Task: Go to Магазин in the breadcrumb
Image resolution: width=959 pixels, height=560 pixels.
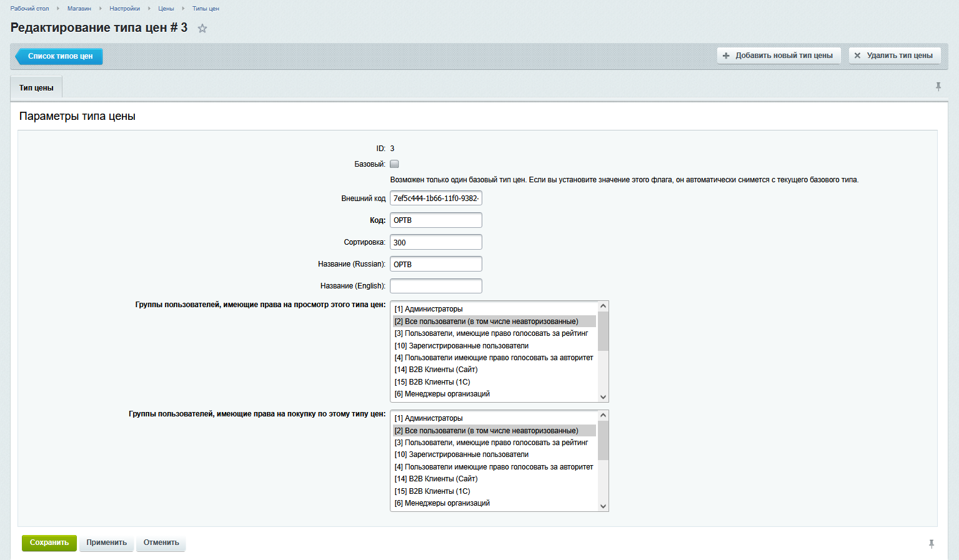Action: click(x=79, y=9)
